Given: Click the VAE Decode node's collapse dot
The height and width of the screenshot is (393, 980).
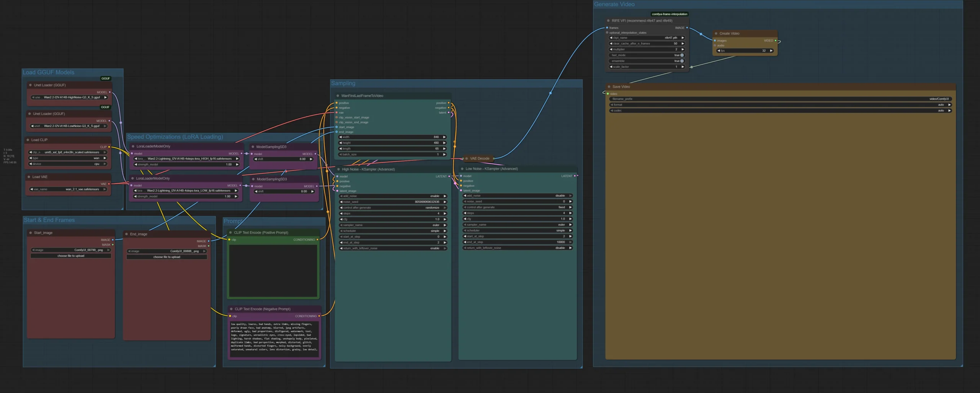Looking at the screenshot, I should (466, 158).
